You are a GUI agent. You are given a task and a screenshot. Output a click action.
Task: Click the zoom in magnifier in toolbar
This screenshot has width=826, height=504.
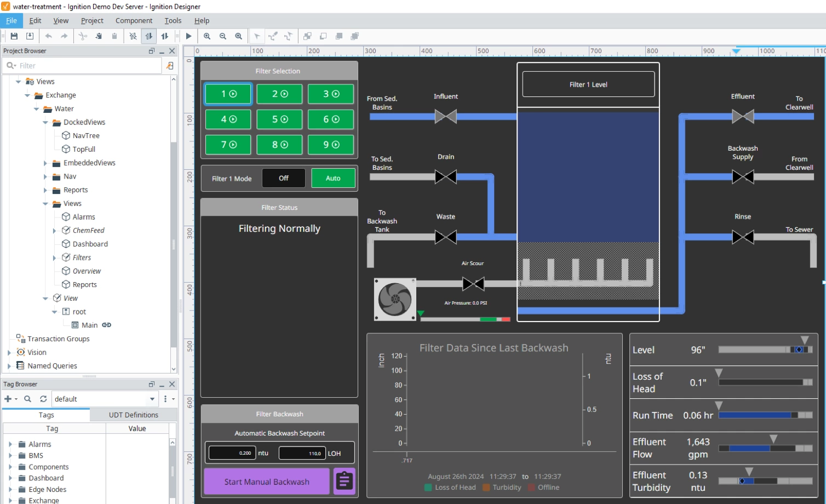tap(207, 36)
